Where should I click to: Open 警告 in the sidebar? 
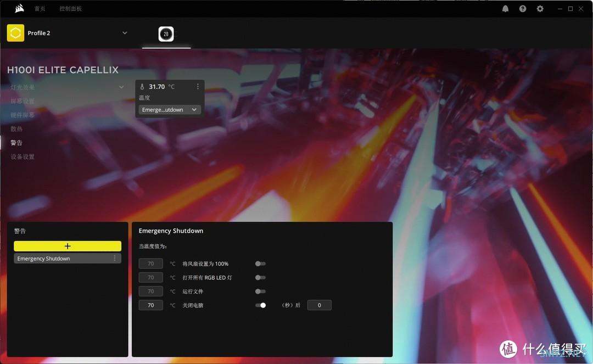coord(16,143)
